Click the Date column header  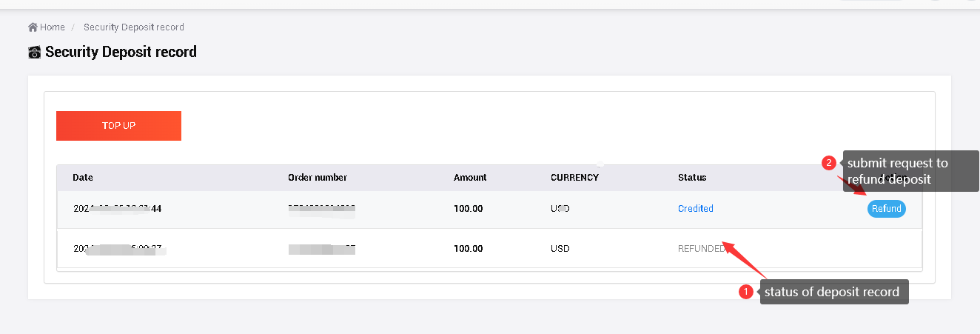click(x=83, y=178)
